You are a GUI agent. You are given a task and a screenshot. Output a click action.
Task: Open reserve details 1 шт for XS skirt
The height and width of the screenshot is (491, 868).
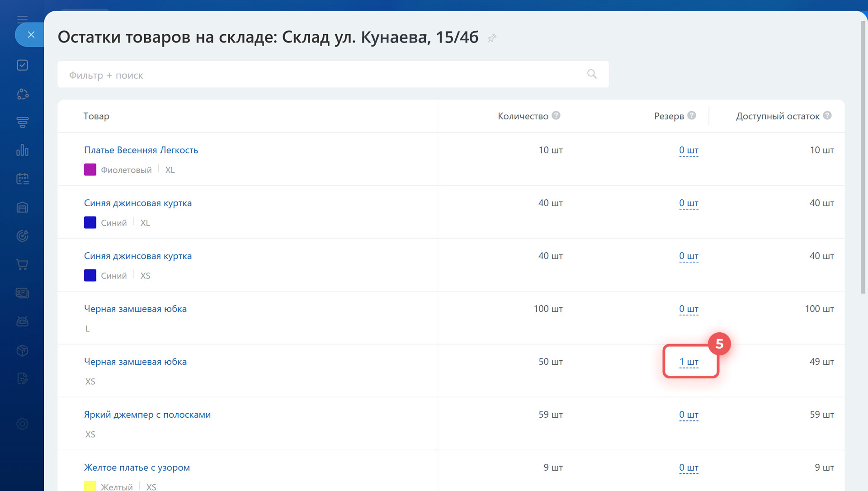click(x=689, y=362)
